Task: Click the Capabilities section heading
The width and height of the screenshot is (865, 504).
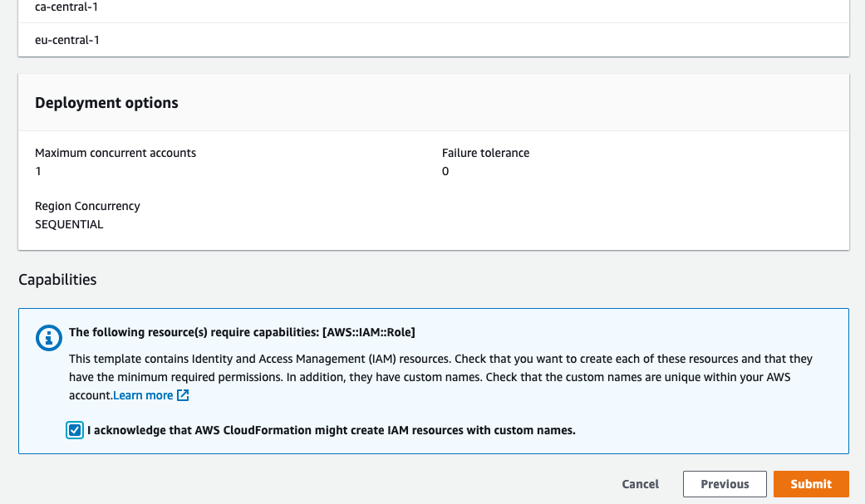Action: [57, 280]
